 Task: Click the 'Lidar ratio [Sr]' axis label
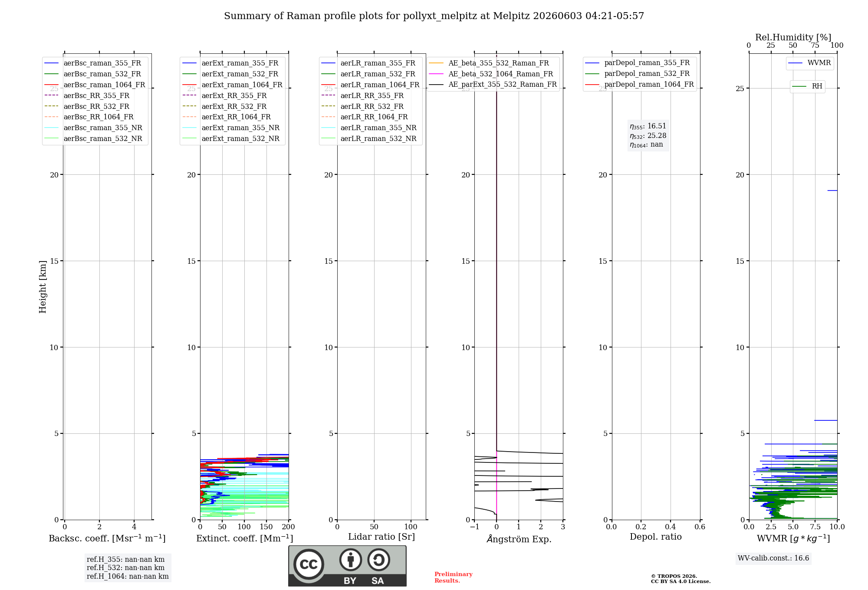(x=381, y=537)
